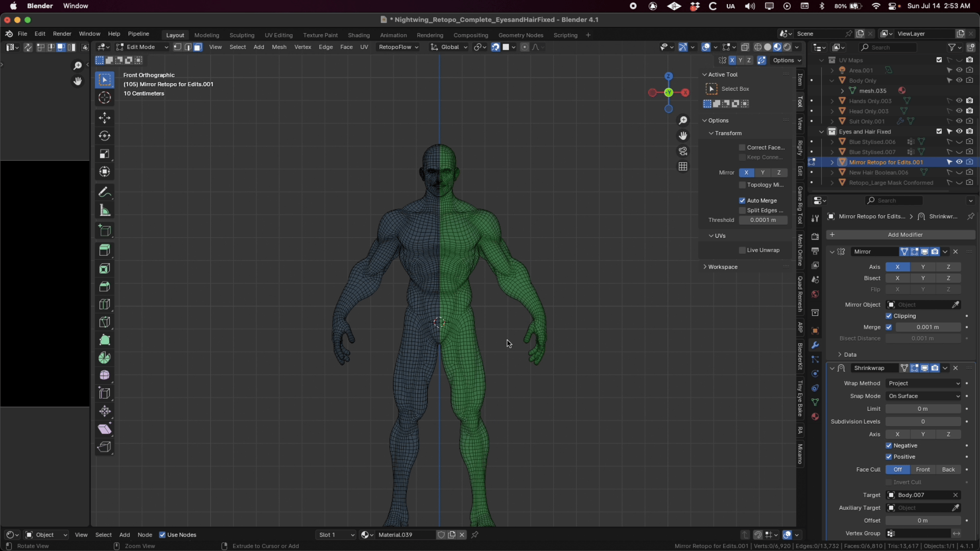
Task: Select the Move tool in toolbar
Action: point(105,118)
